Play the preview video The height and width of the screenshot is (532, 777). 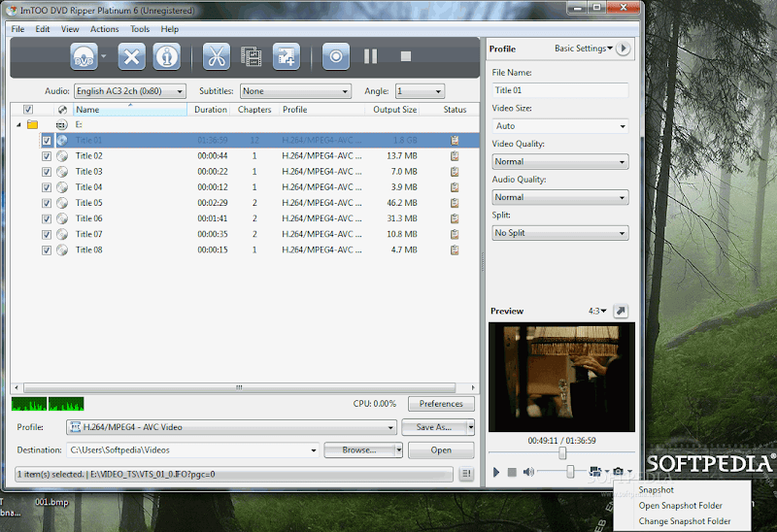496,472
